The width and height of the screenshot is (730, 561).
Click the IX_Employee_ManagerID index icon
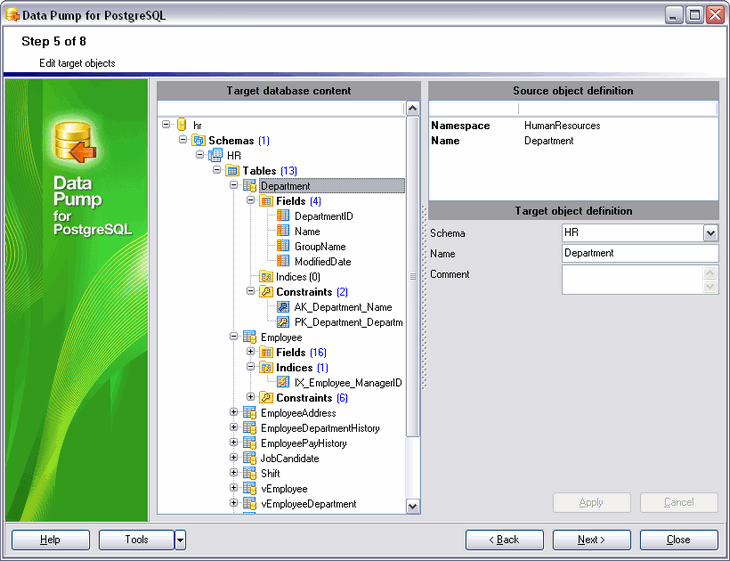[283, 382]
